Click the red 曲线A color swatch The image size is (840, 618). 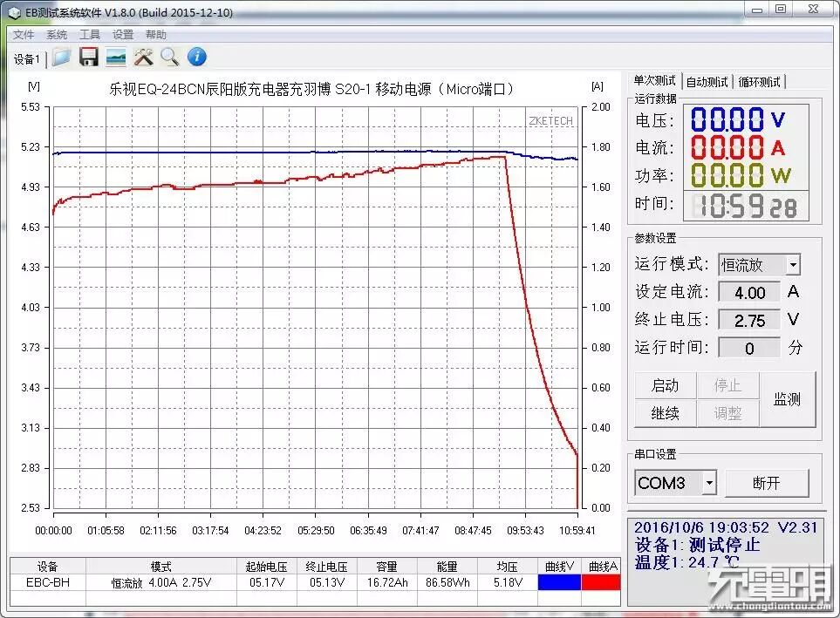click(x=601, y=582)
